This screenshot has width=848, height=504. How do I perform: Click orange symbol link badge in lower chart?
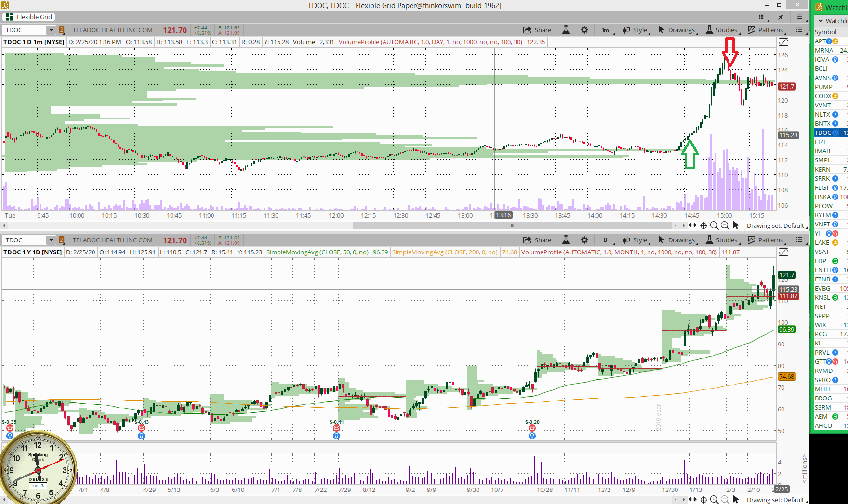click(x=61, y=240)
